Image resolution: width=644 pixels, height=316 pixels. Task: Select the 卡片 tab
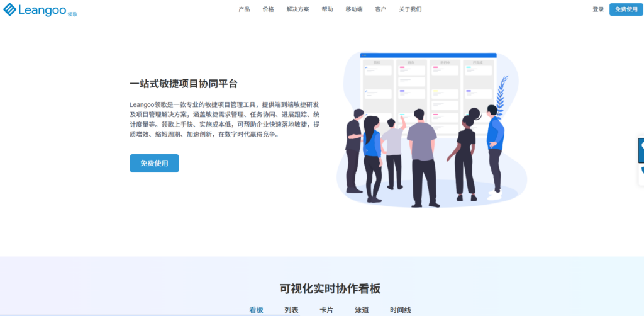pos(326,310)
